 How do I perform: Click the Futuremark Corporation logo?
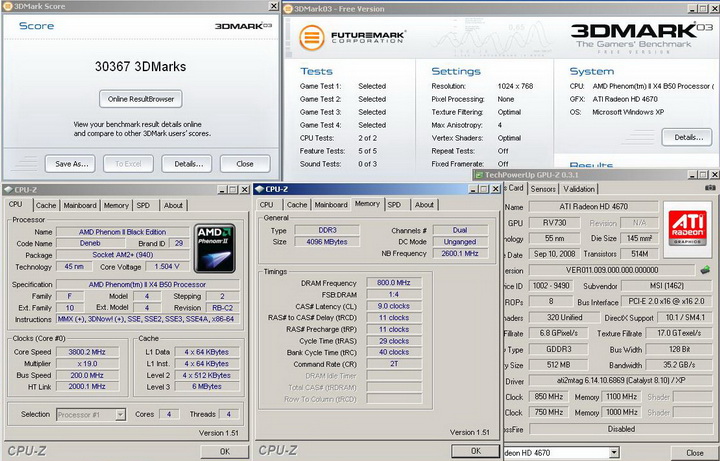(351, 38)
